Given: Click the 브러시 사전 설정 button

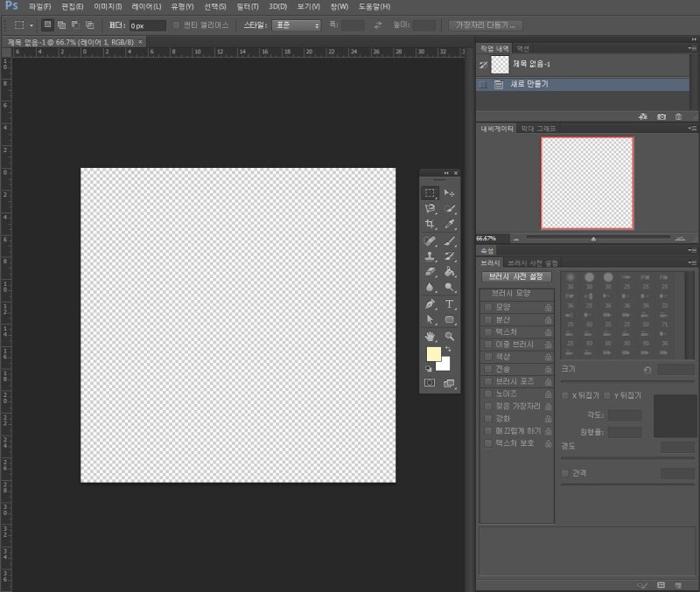Looking at the screenshot, I should pyautogui.click(x=515, y=276).
